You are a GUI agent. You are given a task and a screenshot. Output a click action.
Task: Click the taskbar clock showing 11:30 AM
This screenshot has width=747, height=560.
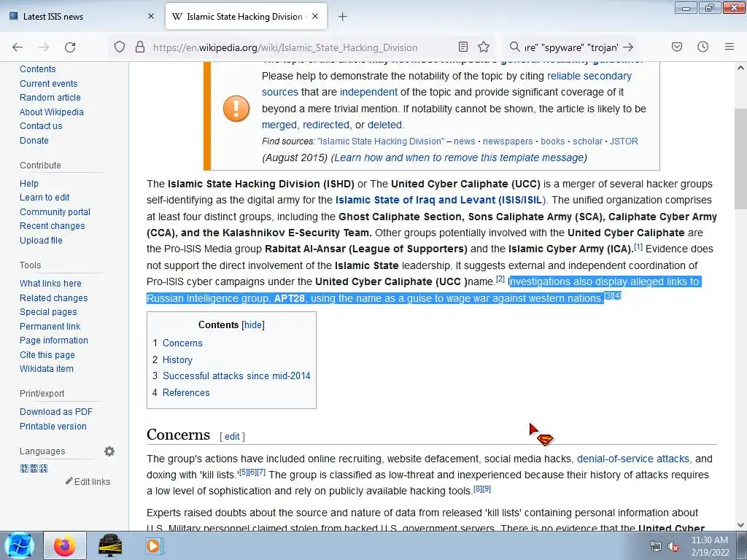point(709,546)
